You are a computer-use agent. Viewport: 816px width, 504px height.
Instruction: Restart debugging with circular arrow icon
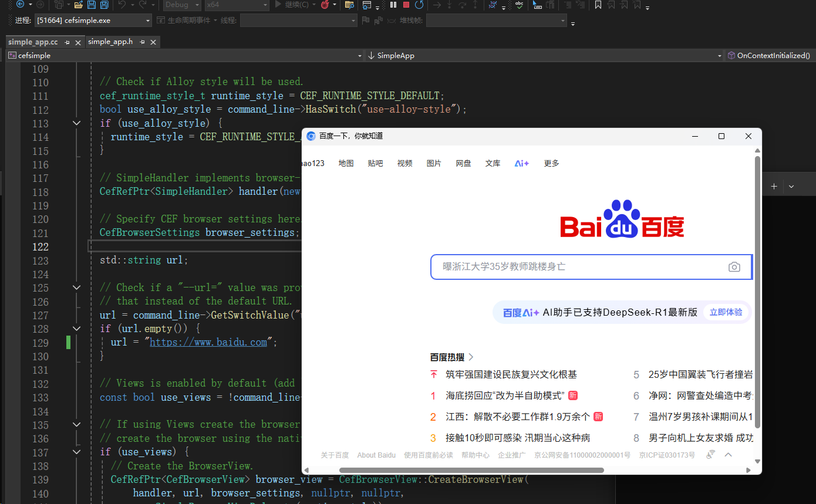coord(419,5)
